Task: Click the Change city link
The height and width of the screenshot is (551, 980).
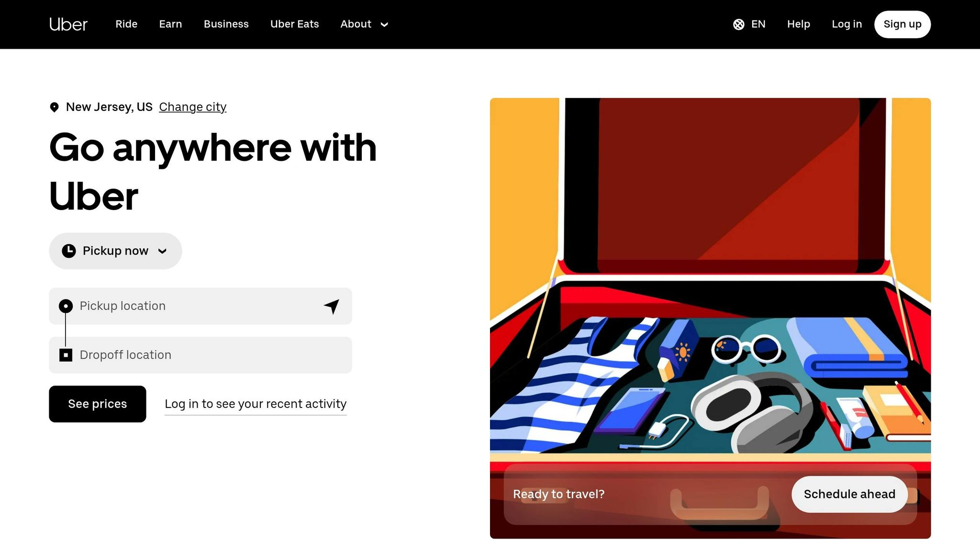Action: [x=192, y=107]
